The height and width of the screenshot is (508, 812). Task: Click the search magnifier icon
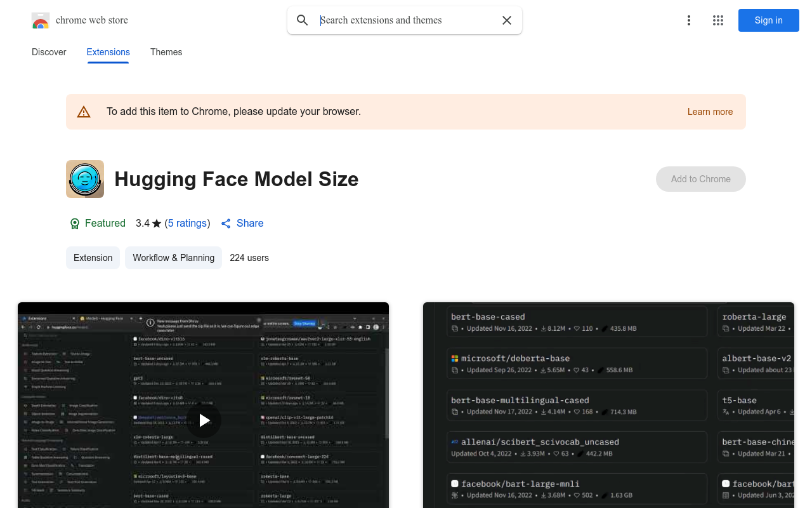click(303, 20)
